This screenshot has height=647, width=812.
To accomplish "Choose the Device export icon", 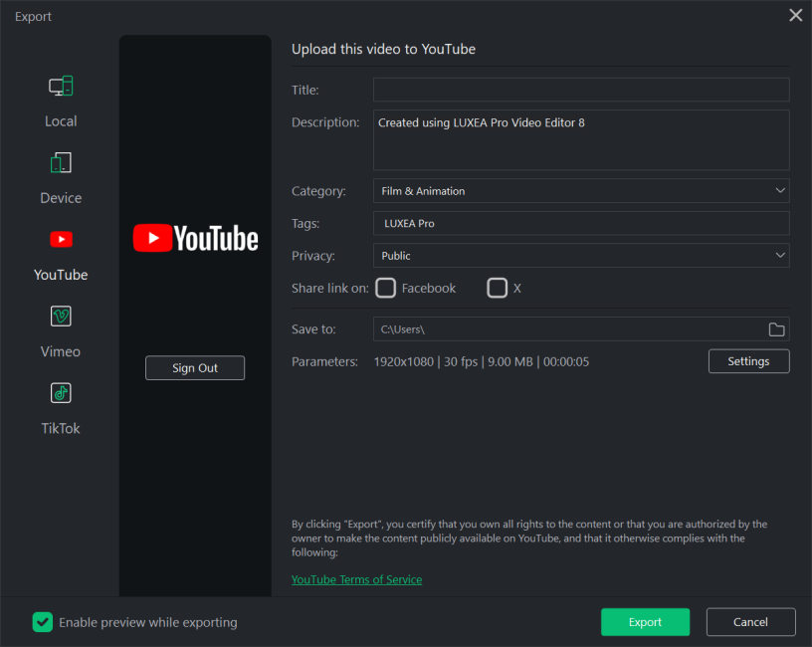I will (61, 163).
